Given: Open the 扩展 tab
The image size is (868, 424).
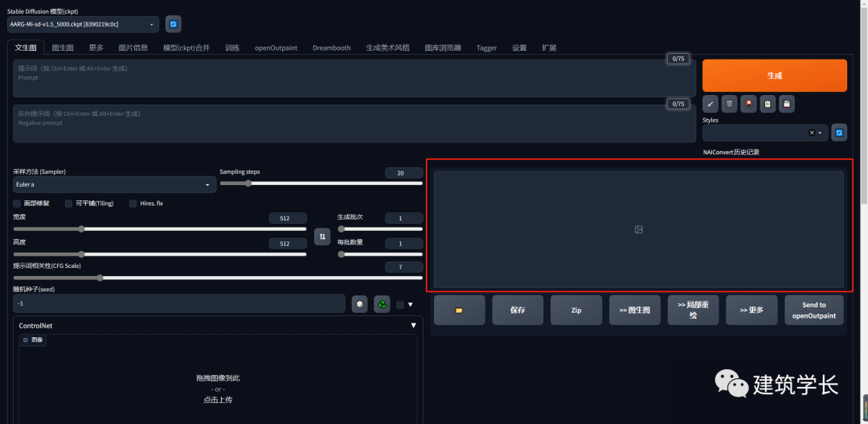Looking at the screenshot, I should [549, 47].
